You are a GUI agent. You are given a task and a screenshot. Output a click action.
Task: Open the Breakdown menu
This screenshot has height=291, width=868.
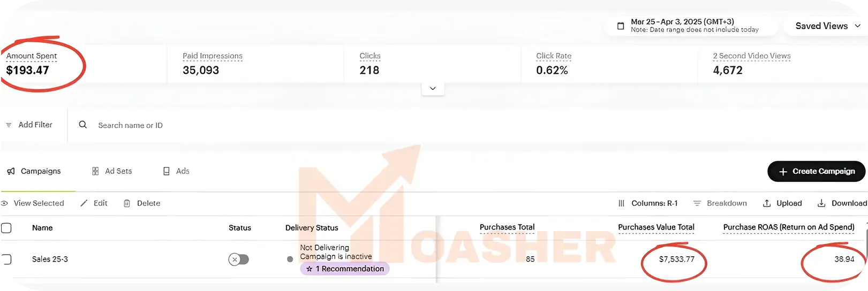click(720, 203)
